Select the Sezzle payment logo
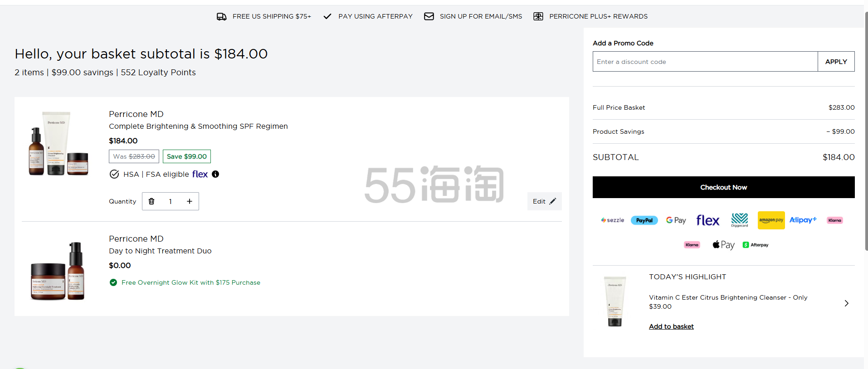This screenshot has height=369, width=868. (612, 220)
